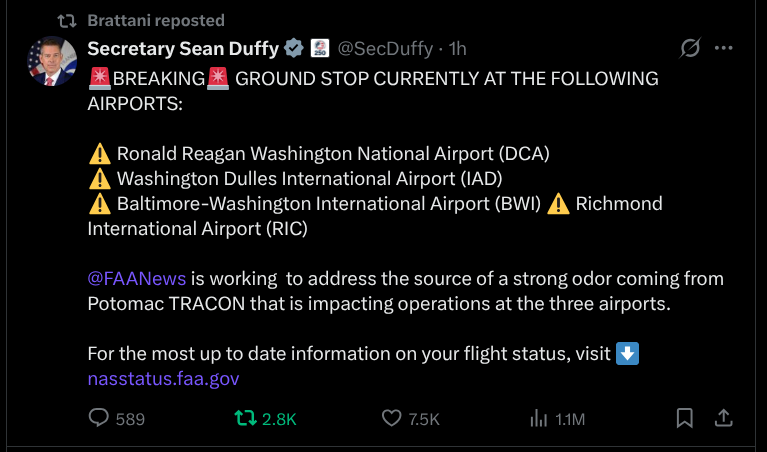Follow the @FAANews mention link
Viewport: 767px width, 452px height.
pyautogui.click(x=137, y=277)
